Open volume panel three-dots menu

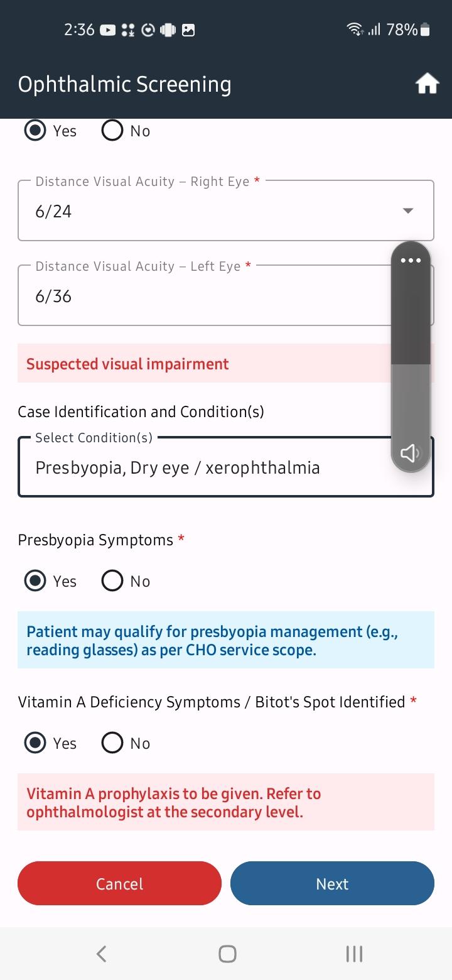[x=411, y=260]
